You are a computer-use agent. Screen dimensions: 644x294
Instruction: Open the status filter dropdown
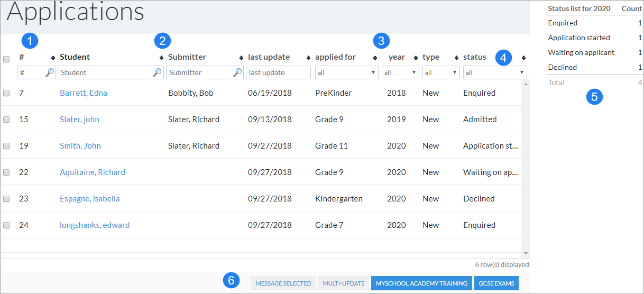pyautogui.click(x=495, y=72)
